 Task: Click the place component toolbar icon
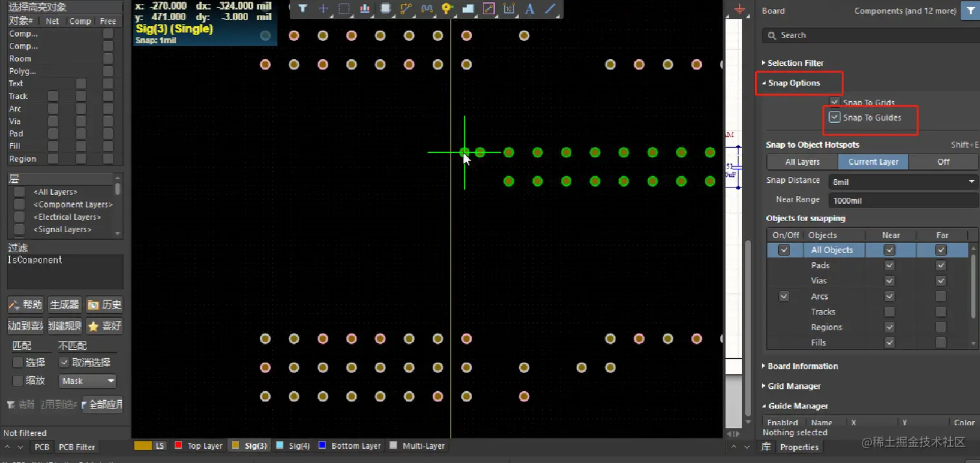pos(386,9)
